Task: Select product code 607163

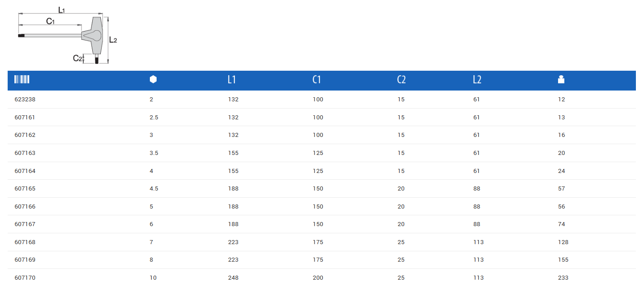Action: click(x=25, y=153)
